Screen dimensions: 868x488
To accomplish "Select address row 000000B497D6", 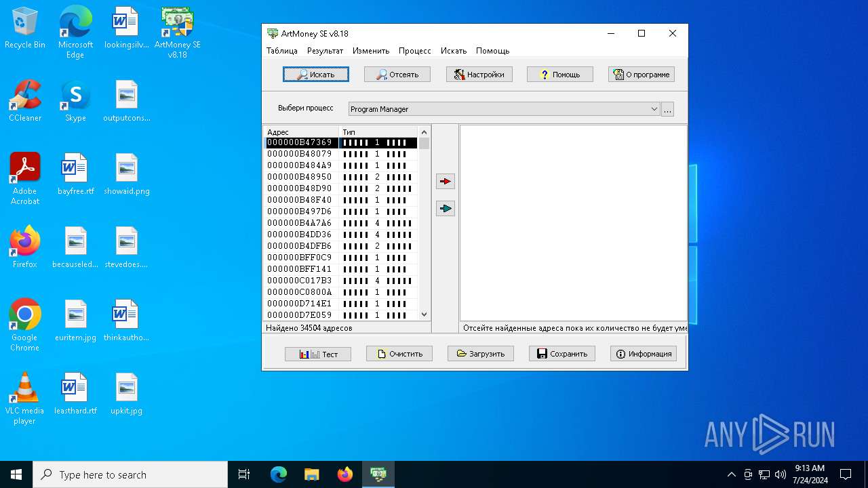I will click(x=340, y=212).
